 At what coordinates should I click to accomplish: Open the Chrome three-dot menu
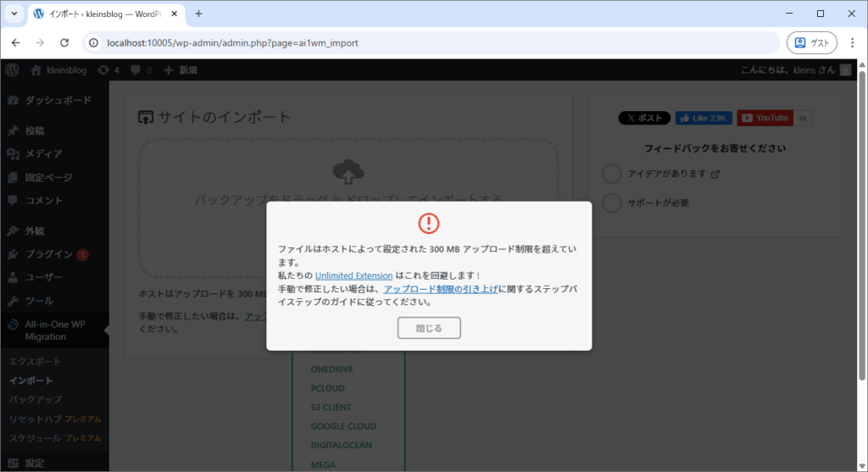[852, 42]
